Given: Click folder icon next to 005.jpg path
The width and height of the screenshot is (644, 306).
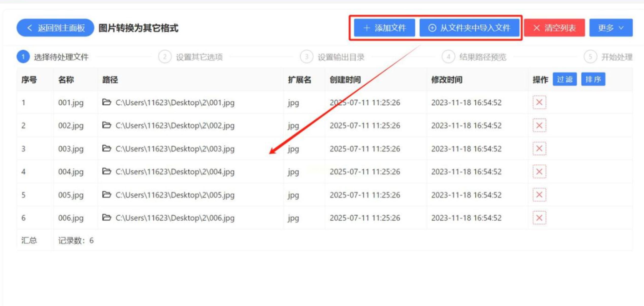Looking at the screenshot, I should point(106,195).
